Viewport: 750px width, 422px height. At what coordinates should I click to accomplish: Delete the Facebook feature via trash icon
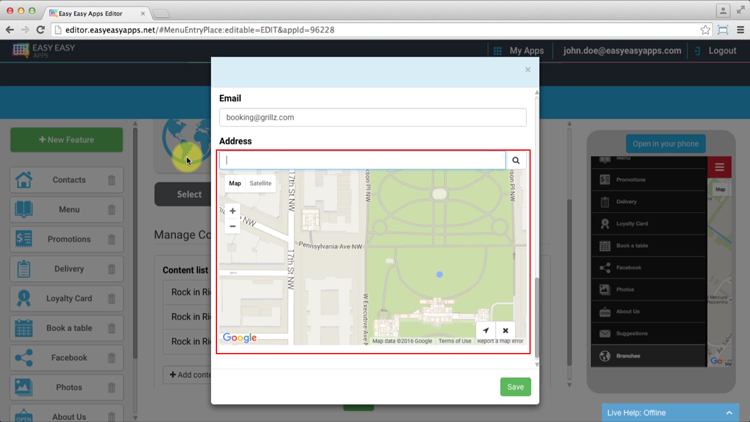111,358
